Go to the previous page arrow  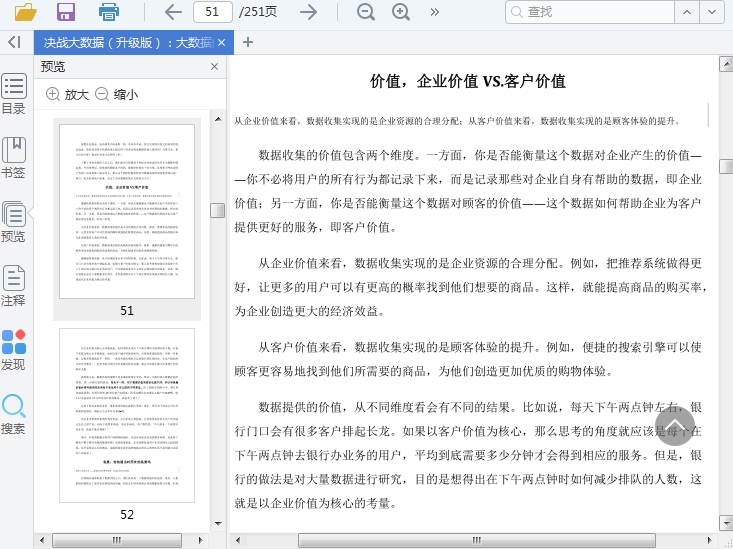pyautogui.click(x=172, y=12)
